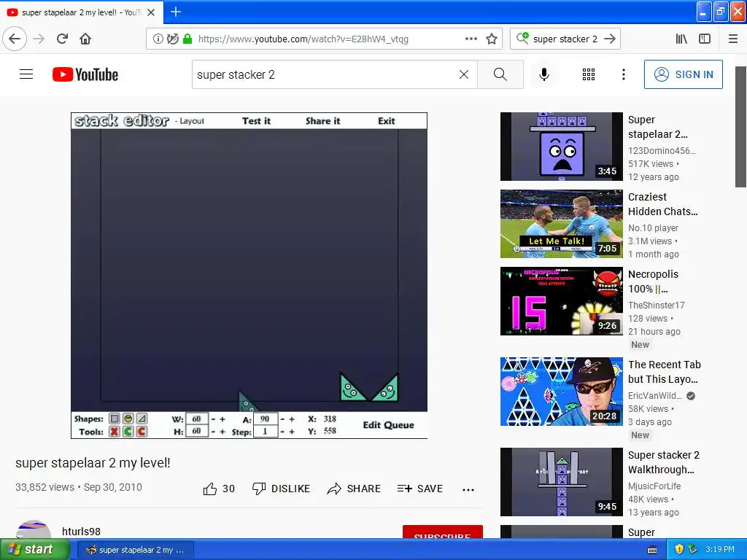The image size is (747, 560).
Task: Increase H value with its plus button
Action: 222,432
